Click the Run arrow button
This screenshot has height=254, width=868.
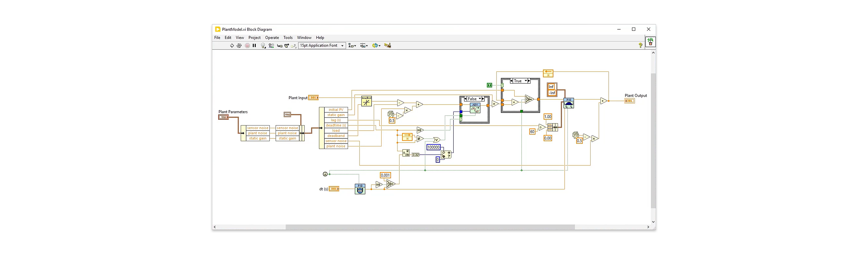232,45
